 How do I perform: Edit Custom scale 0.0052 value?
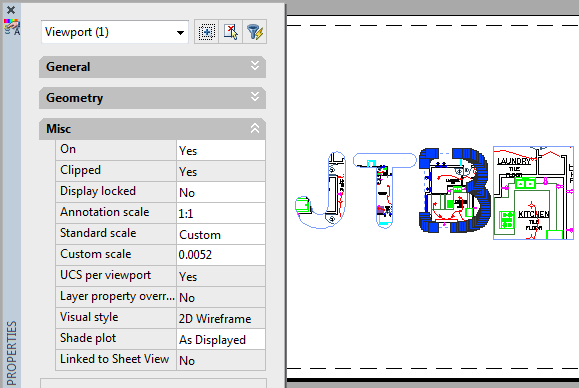(x=221, y=255)
